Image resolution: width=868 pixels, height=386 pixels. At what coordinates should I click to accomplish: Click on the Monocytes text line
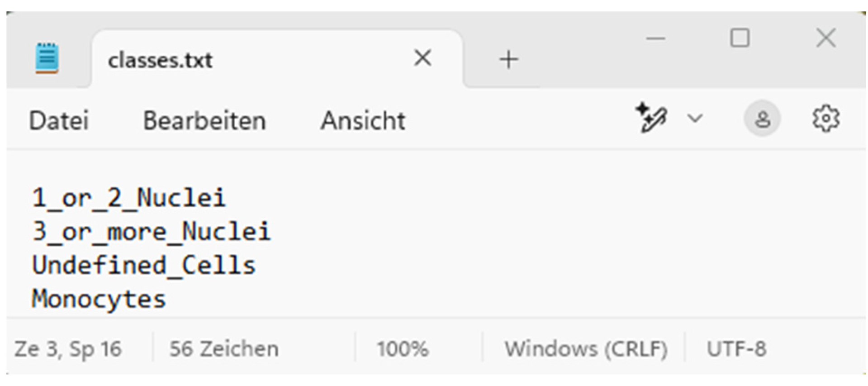pos(99,299)
